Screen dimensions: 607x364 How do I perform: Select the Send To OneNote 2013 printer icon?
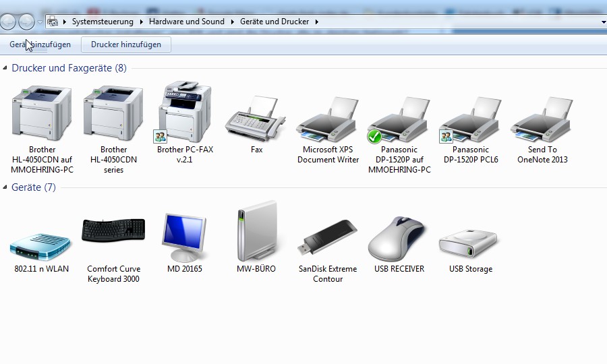tap(542, 119)
